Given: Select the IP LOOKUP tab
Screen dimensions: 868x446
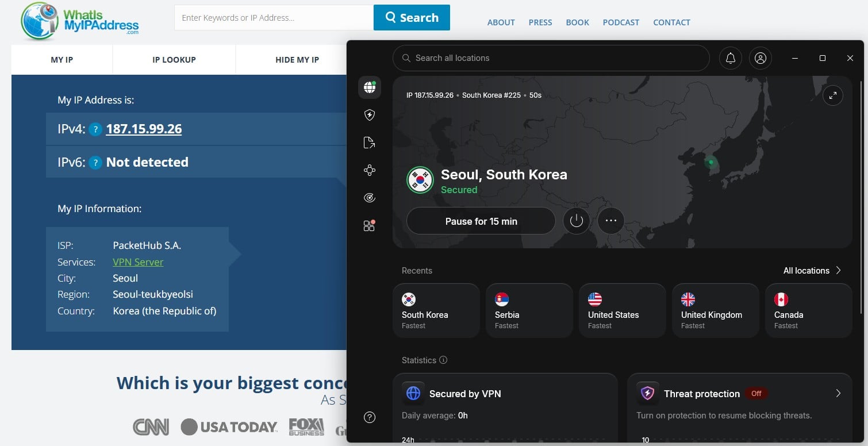Looking at the screenshot, I should 174,60.
